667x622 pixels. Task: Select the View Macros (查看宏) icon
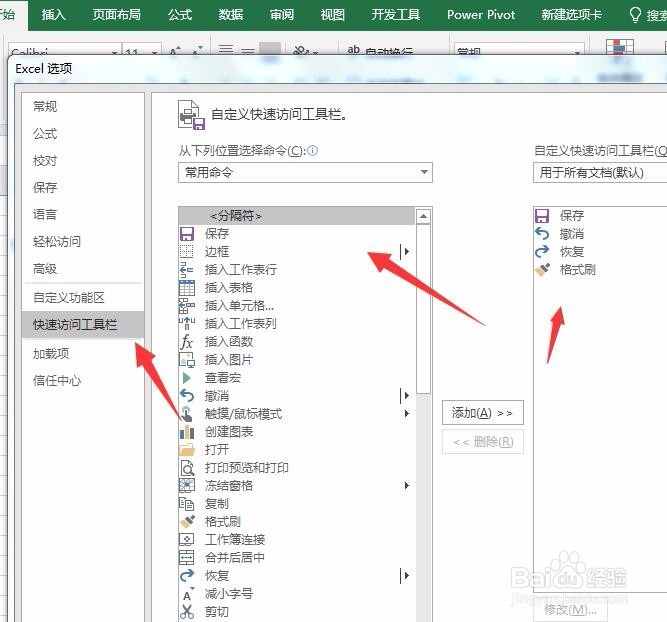point(187,378)
